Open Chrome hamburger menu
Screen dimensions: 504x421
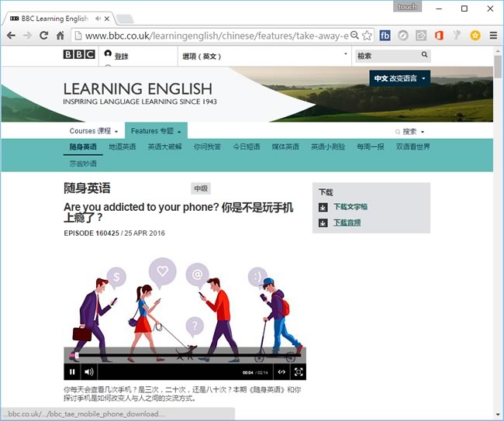coord(493,36)
